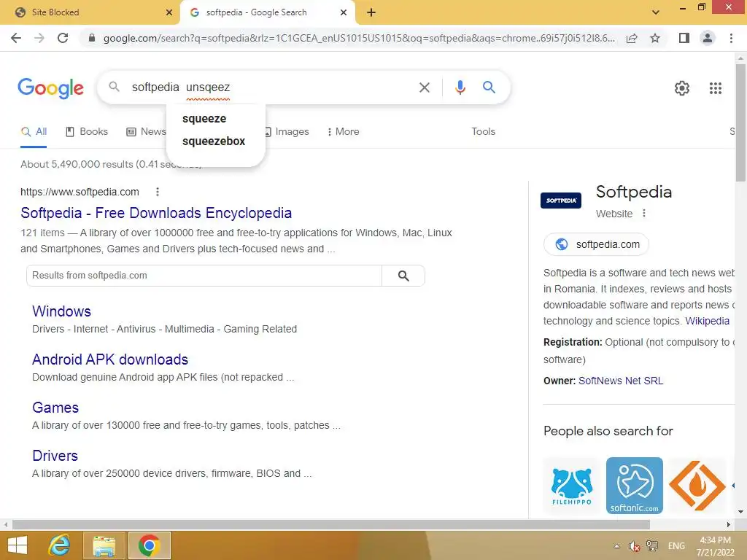The image size is (747, 560).
Task: Switch to the Books tab
Action: (87, 132)
